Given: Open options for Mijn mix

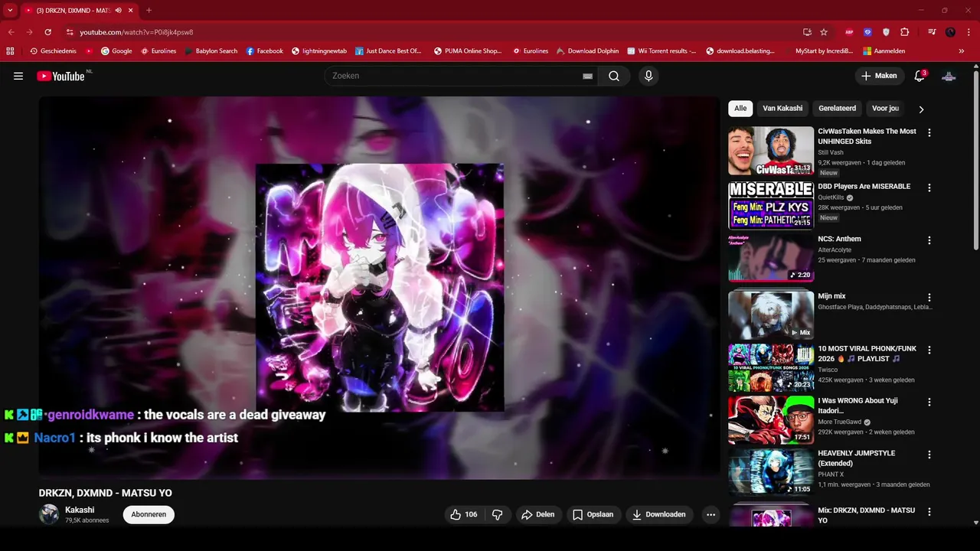Looking at the screenshot, I should (929, 297).
